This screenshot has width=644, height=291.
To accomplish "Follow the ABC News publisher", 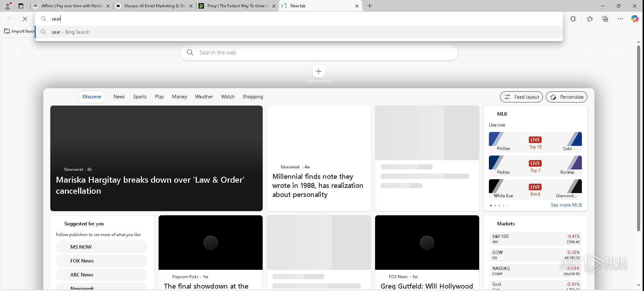I will pos(102,275).
